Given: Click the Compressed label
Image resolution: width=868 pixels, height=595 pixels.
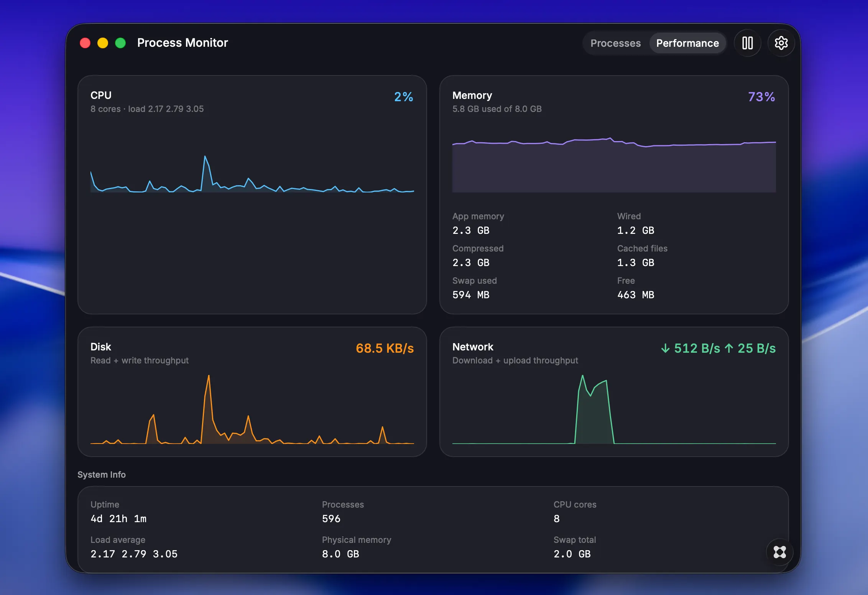Looking at the screenshot, I should (x=478, y=248).
